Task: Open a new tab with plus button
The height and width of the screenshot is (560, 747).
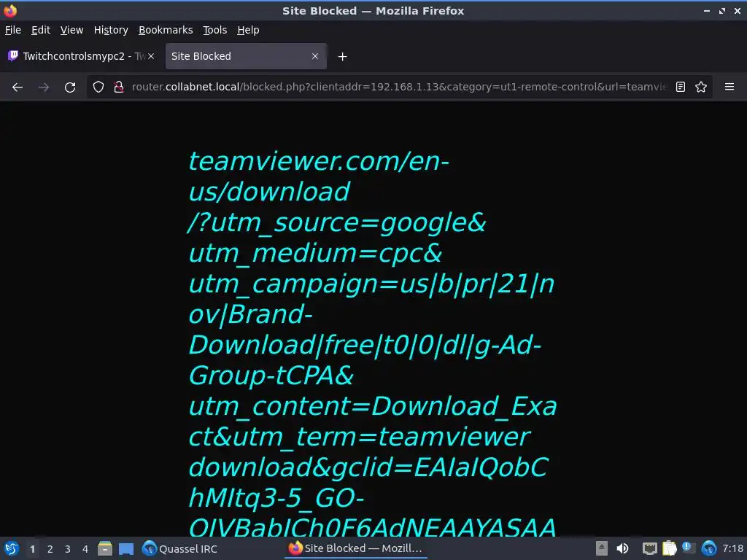Action: [x=342, y=57]
